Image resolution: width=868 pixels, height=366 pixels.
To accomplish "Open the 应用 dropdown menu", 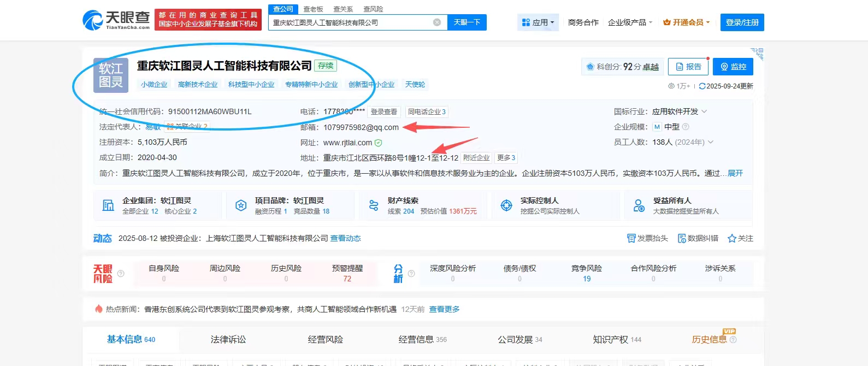I will (x=538, y=22).
